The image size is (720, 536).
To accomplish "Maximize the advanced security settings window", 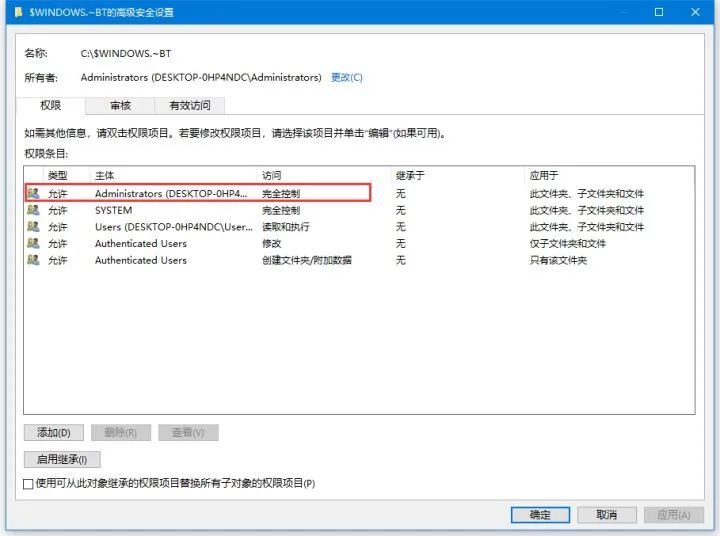I will (x=659, y=12).
